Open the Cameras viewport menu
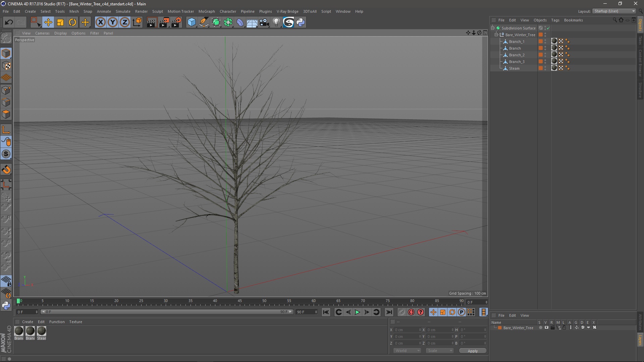 42,33
